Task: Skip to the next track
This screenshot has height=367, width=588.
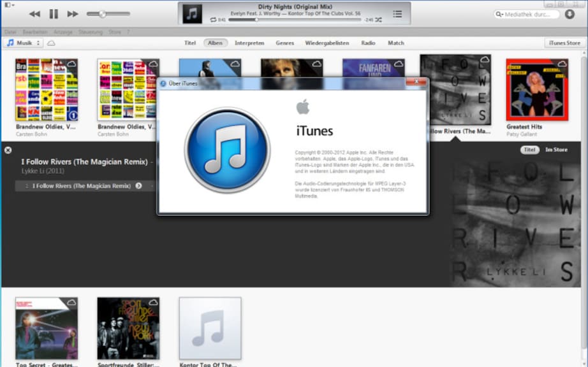Action: pyautogui.click(x=72, y=14)
